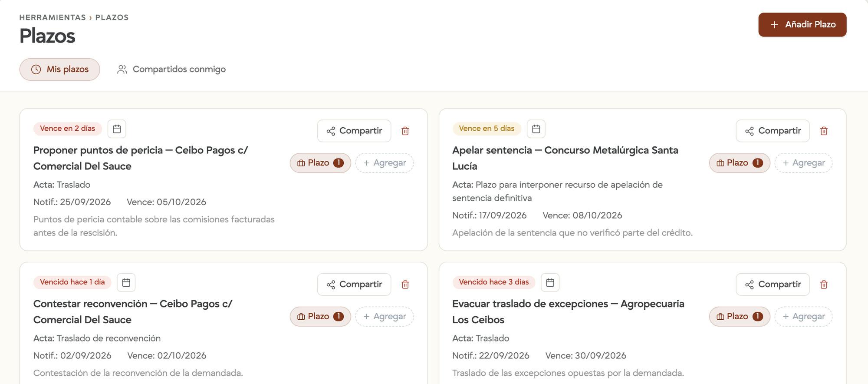
Task: Click the 'Vence: 30/09/2026' date
Action: 586,356
